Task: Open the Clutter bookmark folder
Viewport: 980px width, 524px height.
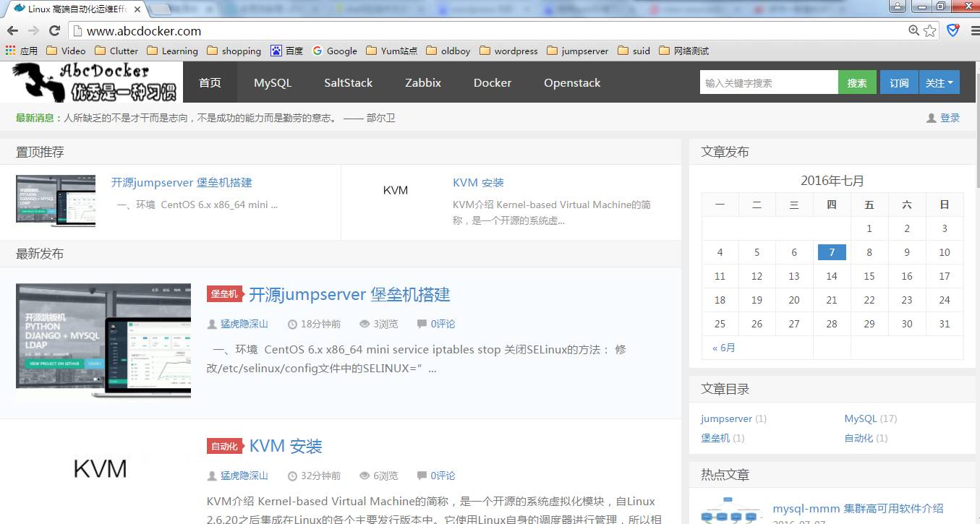Action: (x=116, y=51)
